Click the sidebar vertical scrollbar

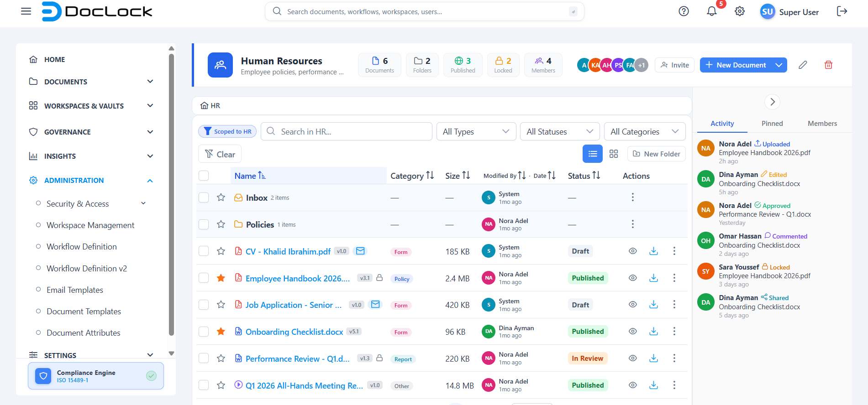171,195
